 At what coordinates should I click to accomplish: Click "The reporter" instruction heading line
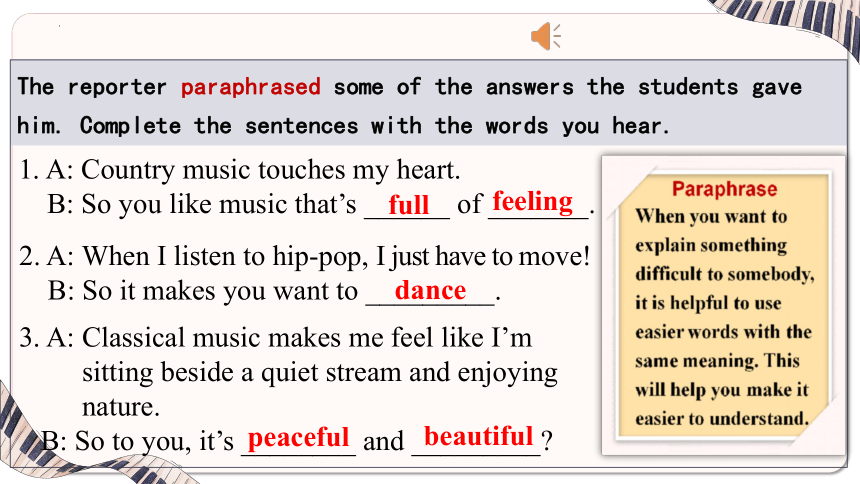[409, 87]
